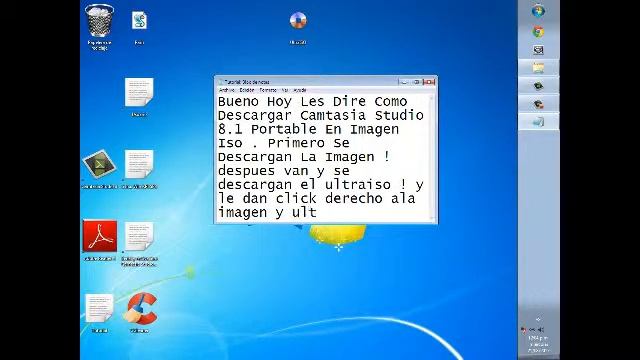Open the UltraISO disc icon on desktop
The height and width of the screenshot is (360, 640).
pos(298,20)
